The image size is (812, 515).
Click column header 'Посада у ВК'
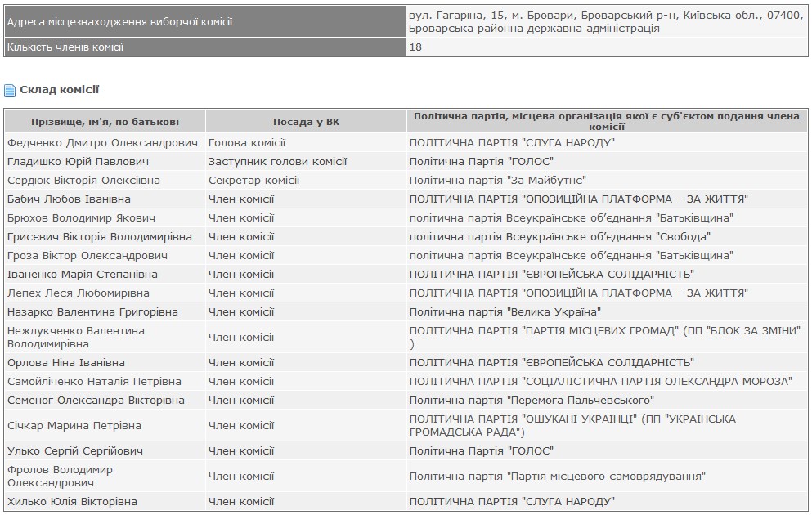[x=306, y=122]
